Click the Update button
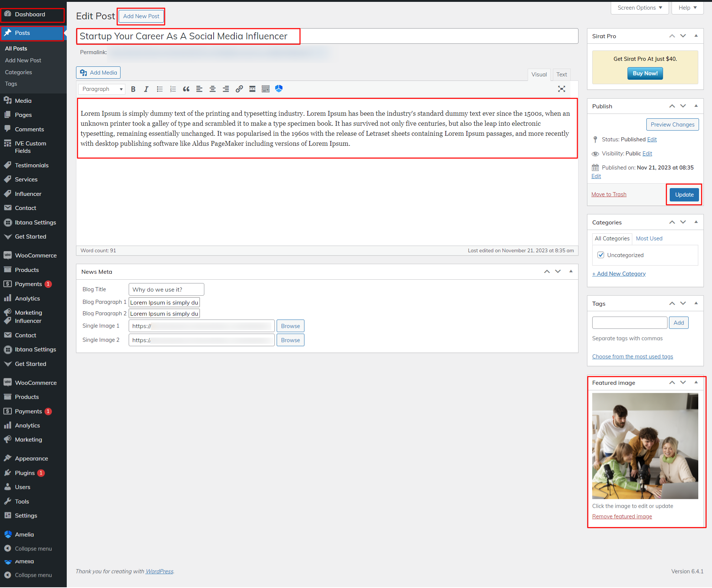The height and width of the screenshot is (588, 712). 684,195
